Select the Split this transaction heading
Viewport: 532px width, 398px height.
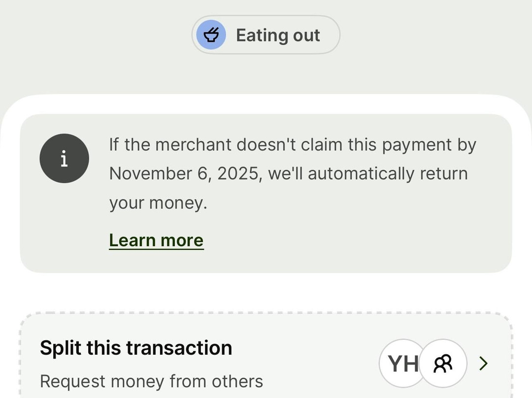pos(136,348)
